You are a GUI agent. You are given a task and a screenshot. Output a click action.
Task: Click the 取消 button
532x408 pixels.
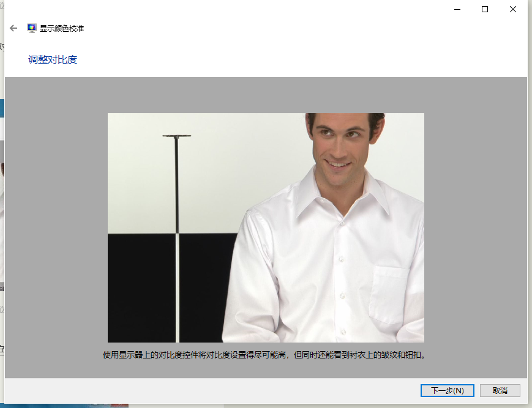(x=499, y=390)
